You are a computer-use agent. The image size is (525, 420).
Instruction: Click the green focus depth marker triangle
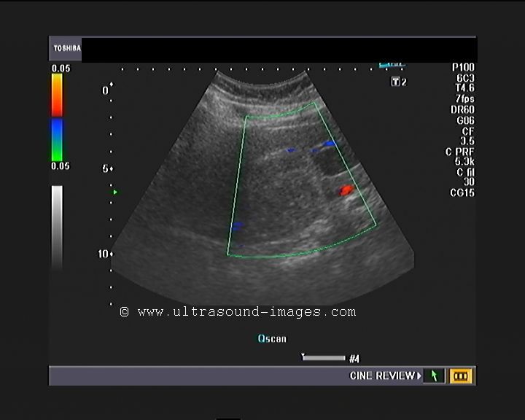(114, 192)
